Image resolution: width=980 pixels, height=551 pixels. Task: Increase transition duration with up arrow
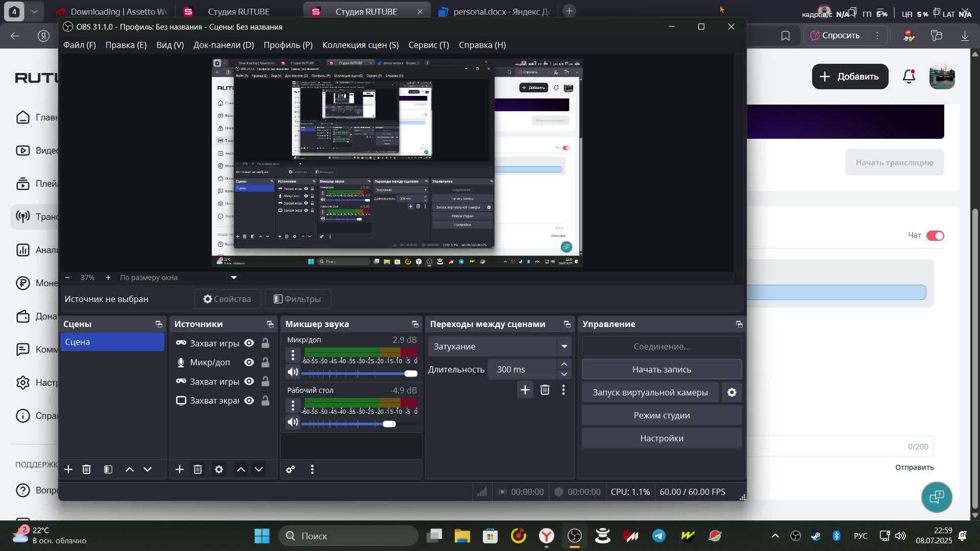point(564,364)
